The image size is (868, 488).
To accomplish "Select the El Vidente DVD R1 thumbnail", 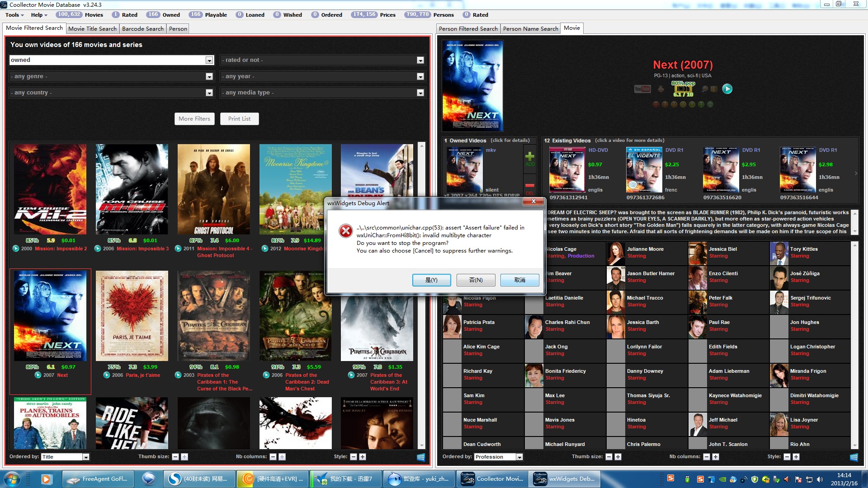I will click(x=644, y=170).
